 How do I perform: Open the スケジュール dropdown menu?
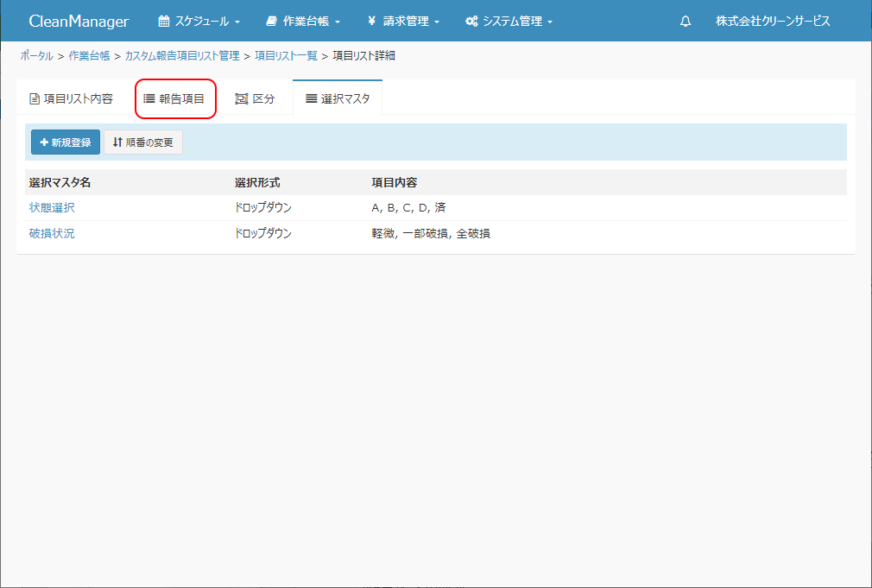click(x=199, y=22)
